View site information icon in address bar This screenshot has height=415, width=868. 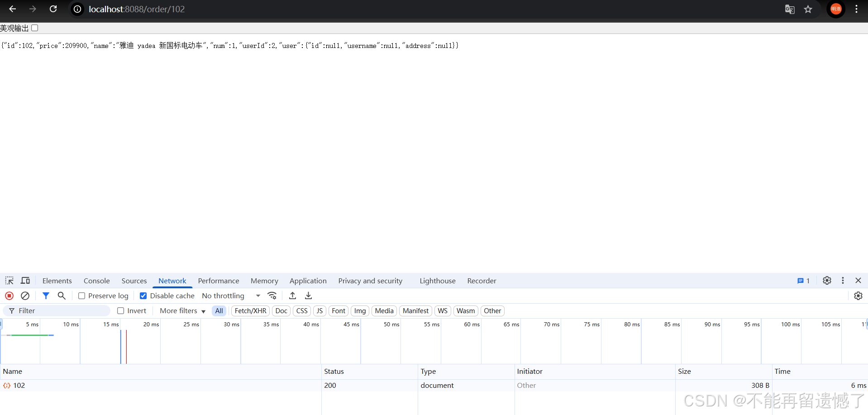78,9
